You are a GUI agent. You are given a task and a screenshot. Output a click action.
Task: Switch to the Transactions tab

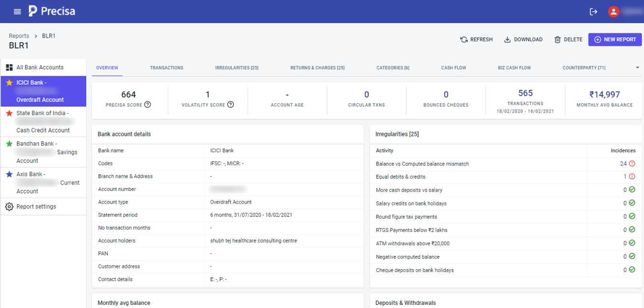(x=167, y=68)
